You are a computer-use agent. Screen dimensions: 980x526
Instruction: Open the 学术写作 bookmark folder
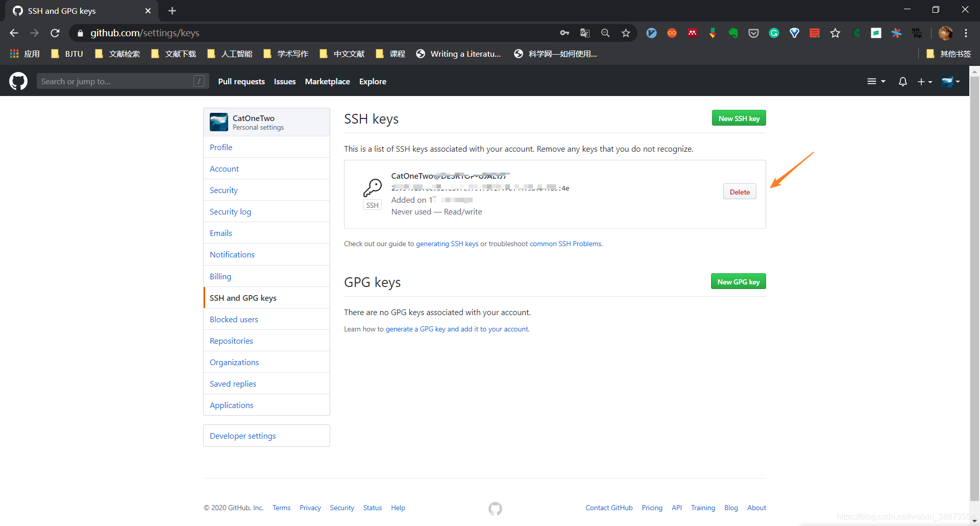286,54
